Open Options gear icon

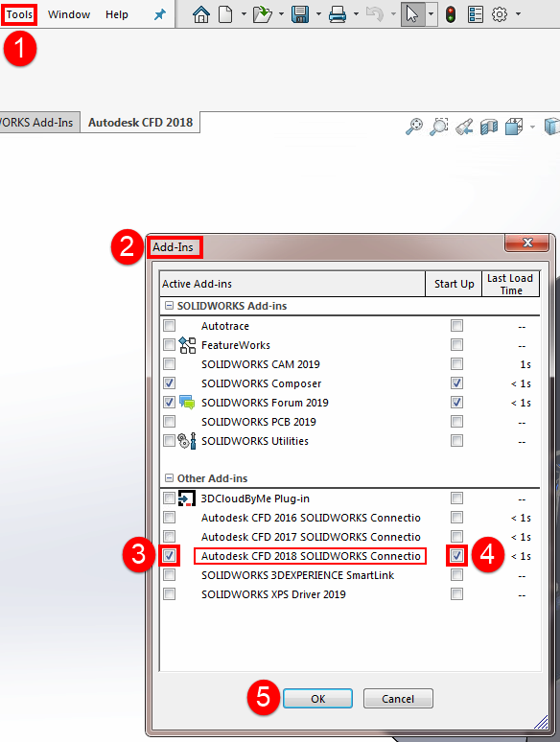(500, 14)
